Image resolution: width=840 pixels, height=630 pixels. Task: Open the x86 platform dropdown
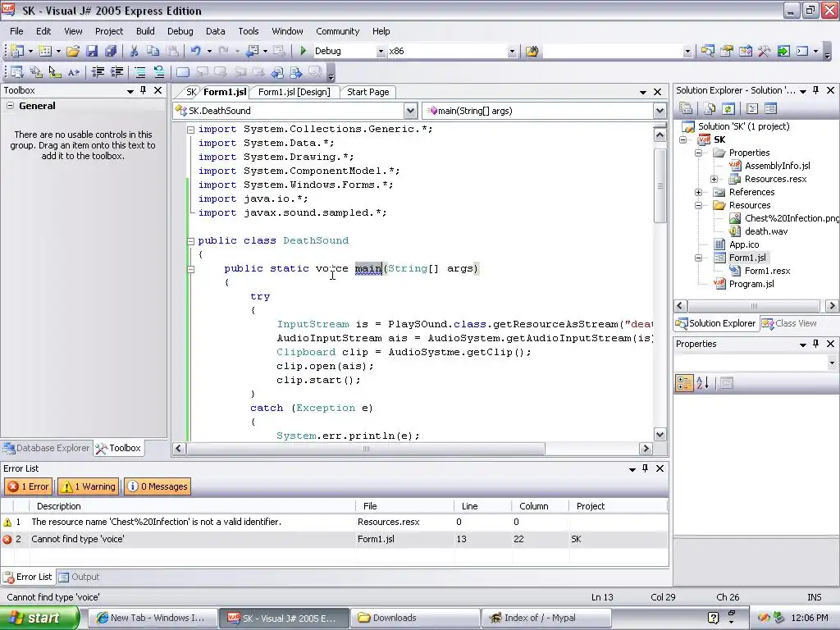click(x=512, y=51)
